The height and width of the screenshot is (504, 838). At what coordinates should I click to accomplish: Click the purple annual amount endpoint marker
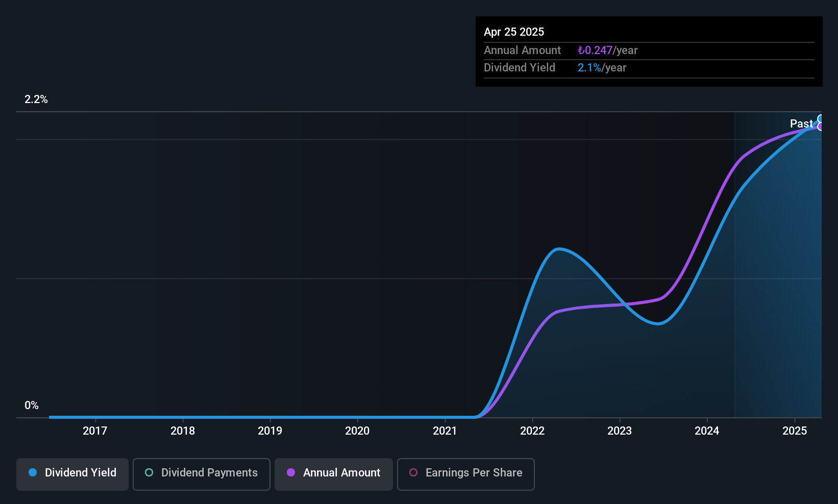pyautogui.click(x=821, y=127)
